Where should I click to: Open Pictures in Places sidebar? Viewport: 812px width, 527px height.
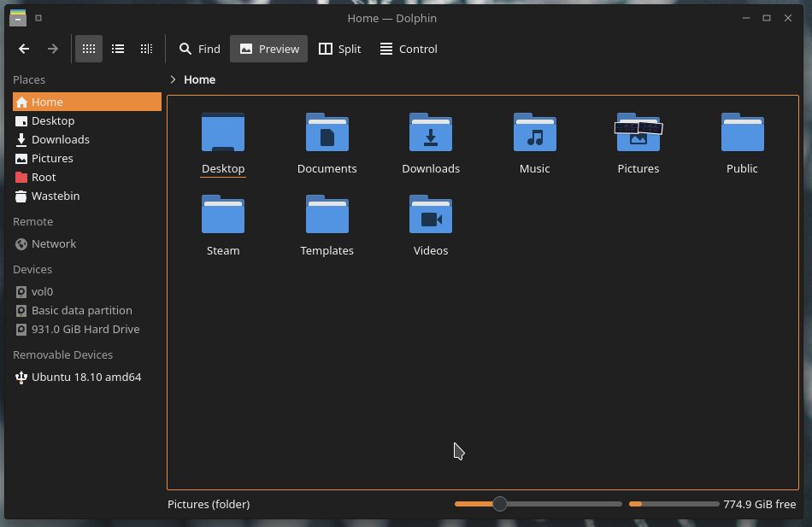coord(87,158)
